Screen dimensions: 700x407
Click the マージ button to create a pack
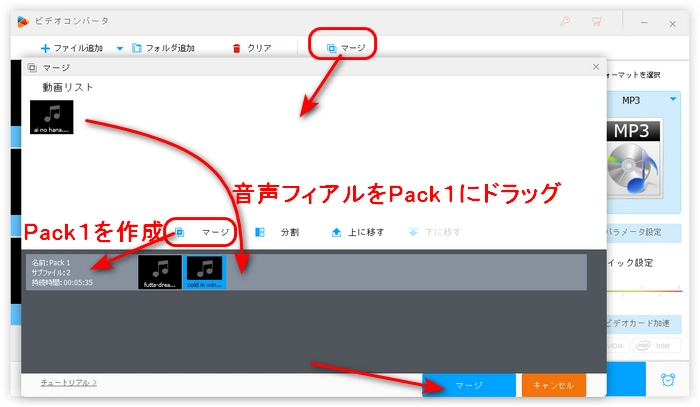(202, 232)
